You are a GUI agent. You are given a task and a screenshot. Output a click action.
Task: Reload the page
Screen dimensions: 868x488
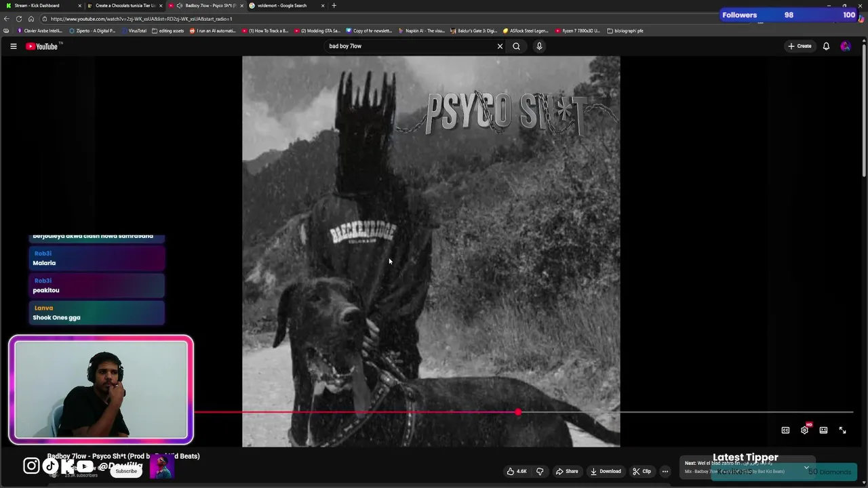(19, 19)
